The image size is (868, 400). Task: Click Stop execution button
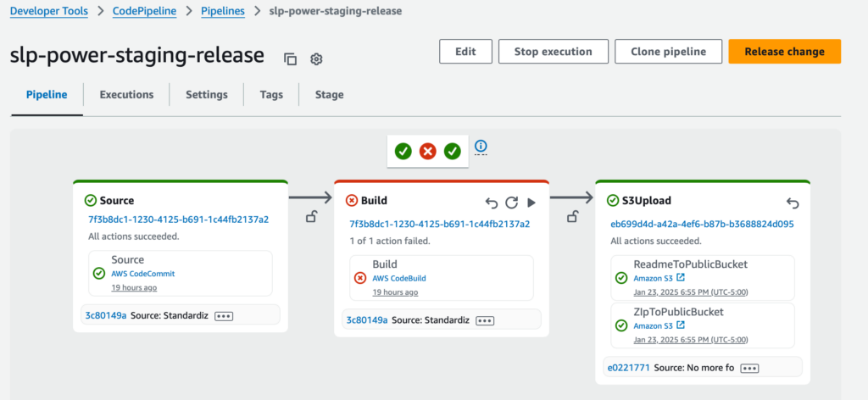point(554,52)
